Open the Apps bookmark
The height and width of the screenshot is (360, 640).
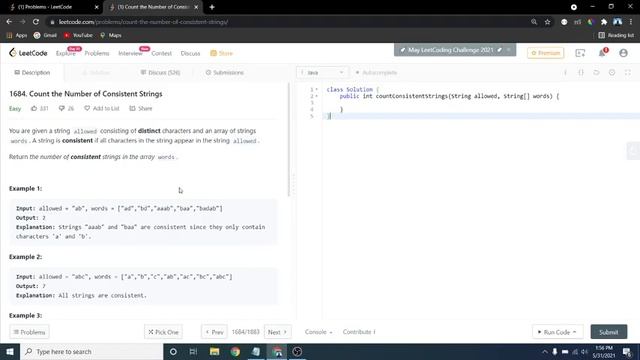point(17,35)
